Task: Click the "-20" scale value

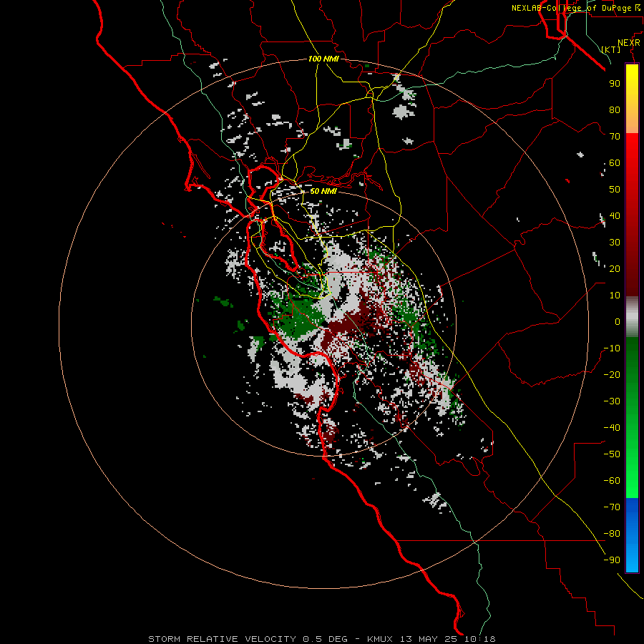Action: [612, 375]
